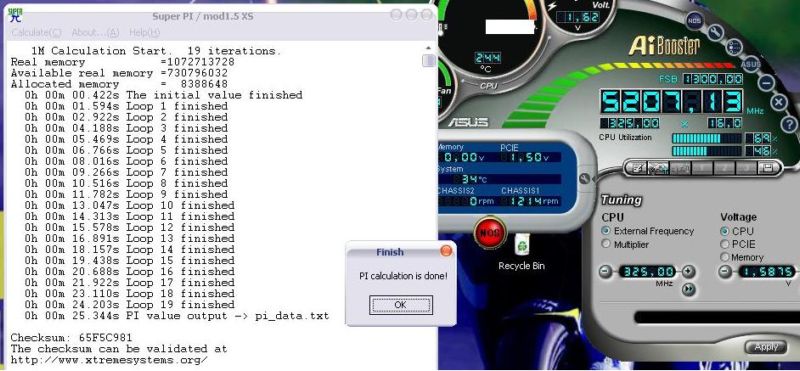Open the question mark help icon
This screenshot has height=371, width=800.
tap(789, 124)
